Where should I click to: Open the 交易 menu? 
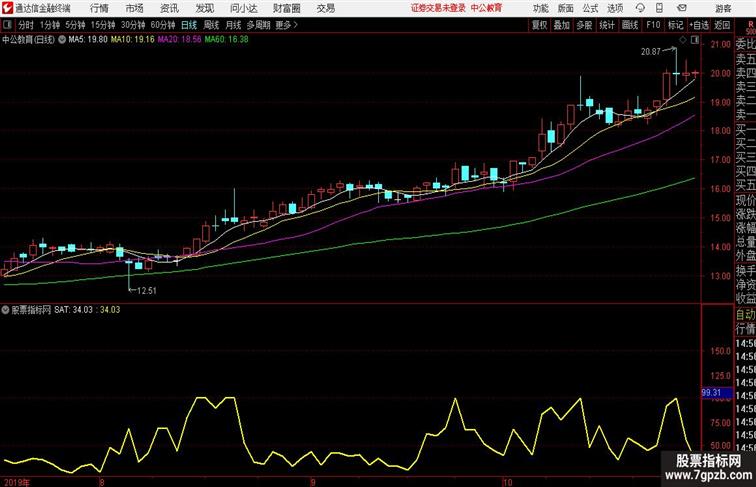coord(325,8)
